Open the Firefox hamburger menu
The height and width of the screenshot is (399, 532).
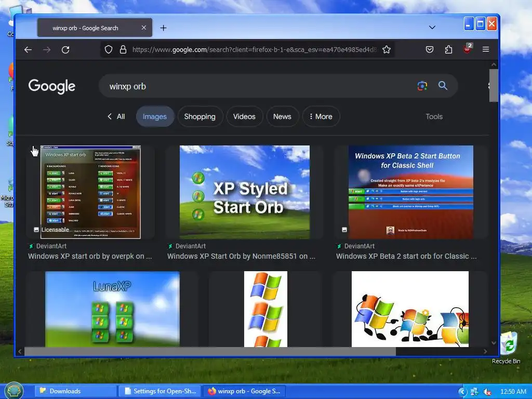[486, 49]
